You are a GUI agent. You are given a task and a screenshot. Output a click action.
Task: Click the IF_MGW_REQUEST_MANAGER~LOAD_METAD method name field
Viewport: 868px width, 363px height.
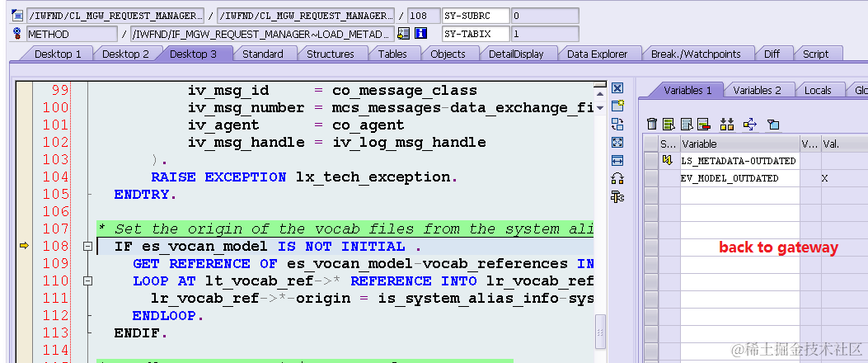point(262,34)
